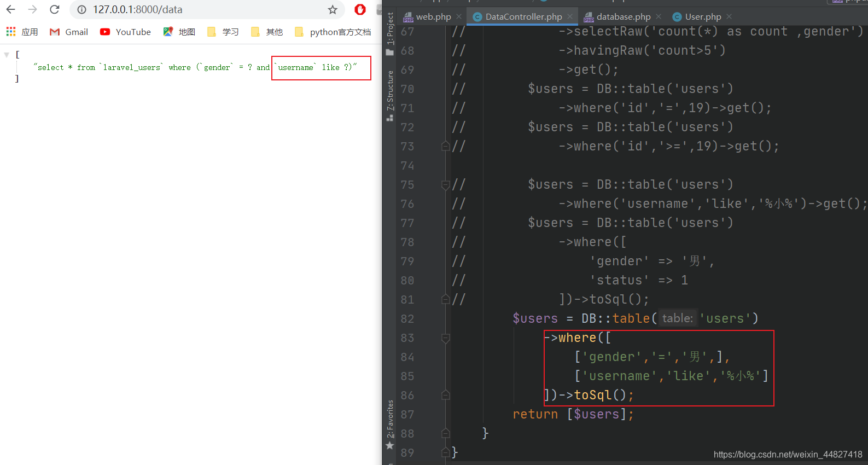The width and height of the screenshot is (868, 465).
Task: Click 'havingRaw' on line 68
Action: point(608,50)
